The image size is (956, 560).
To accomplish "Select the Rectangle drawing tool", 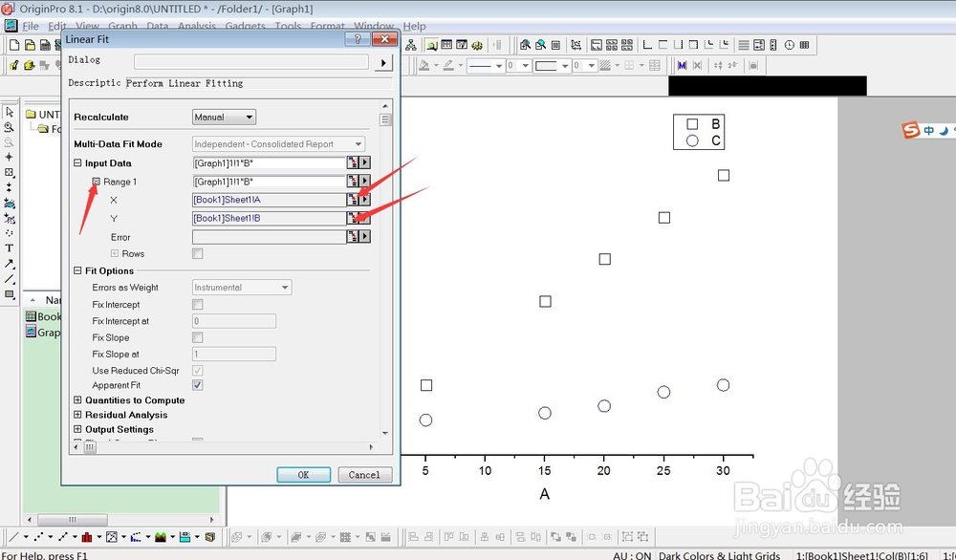I will pyautogui.click(x=10, y=293).
